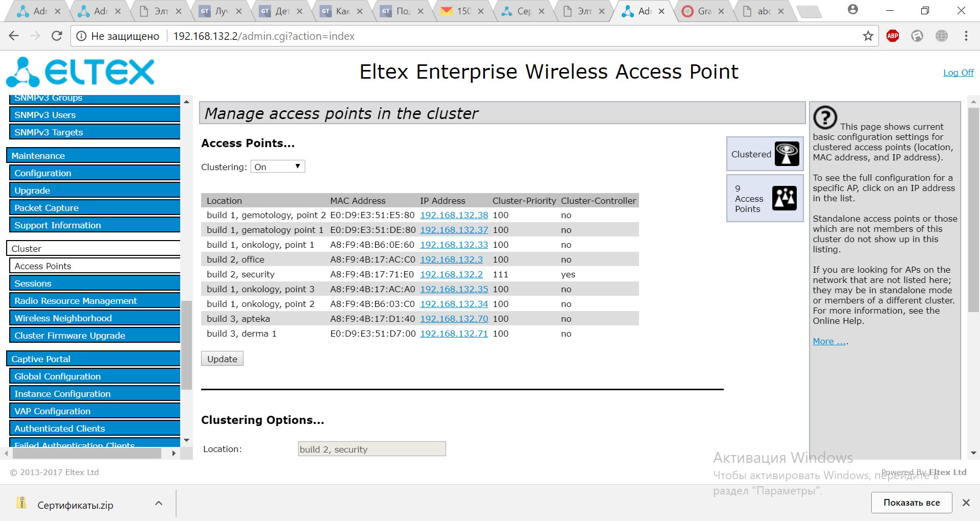Open Chrome three-dot menu
980x521 pixels.
(x=966, y=36)
